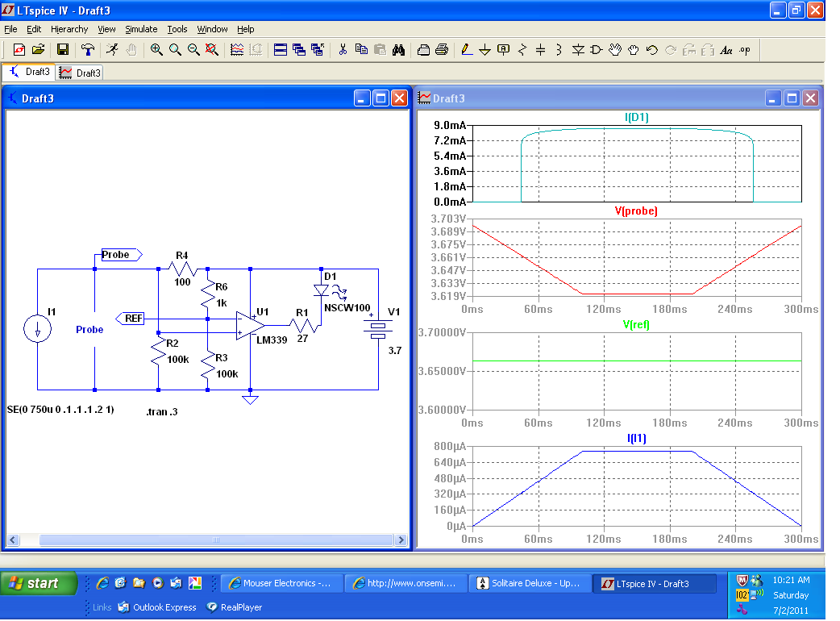Viewport: 840px width, 621px height.
Task: Open the Tools menu
Action: pos(177,29)
